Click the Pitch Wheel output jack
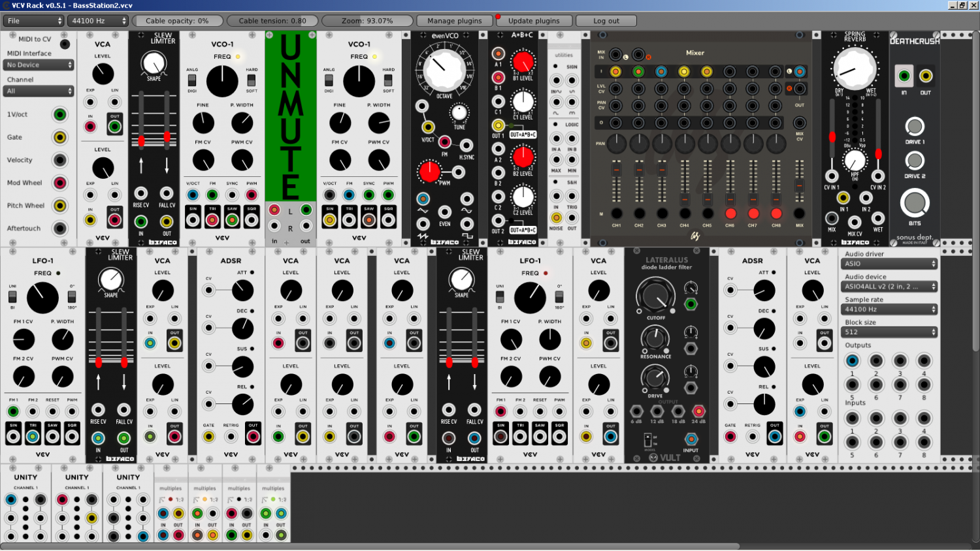The height and width of the screenshot is (551, 980). (60, 206)
